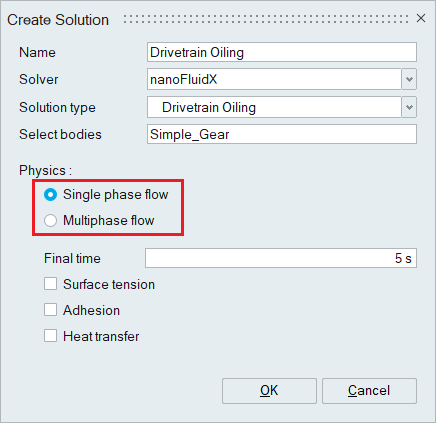The image size is (436, 423).
Task: Open the Solver dropdown arrow
Action: point(409,79)
